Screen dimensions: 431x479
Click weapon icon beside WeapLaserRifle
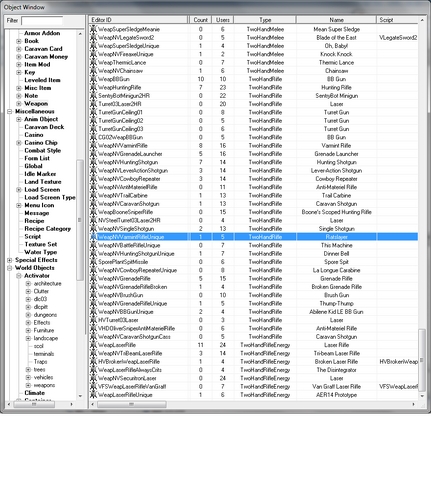point(93,345)
